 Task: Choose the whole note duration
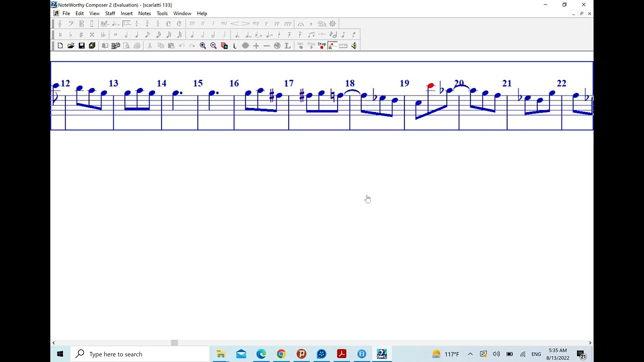pyautogui.click(x=116, y=35)
